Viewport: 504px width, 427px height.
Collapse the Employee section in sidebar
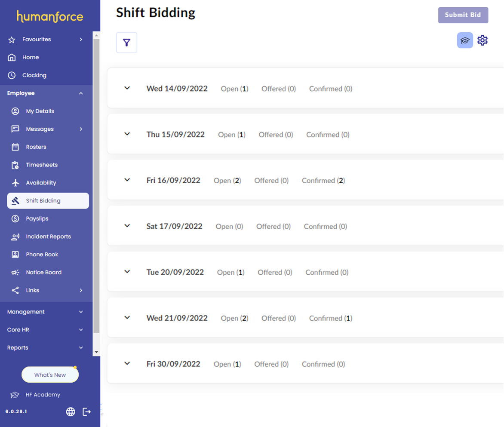pos(80,93)
